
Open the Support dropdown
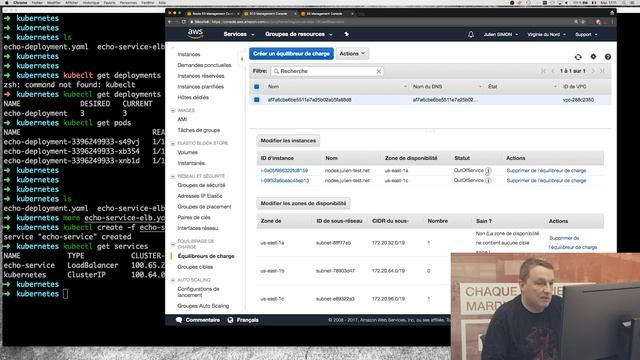(586, 35)
